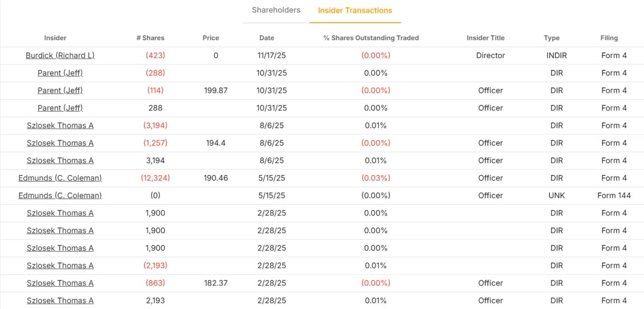Switch to the Shareholders tab
This screenshot has width=644, height=309.
point(276,10)
